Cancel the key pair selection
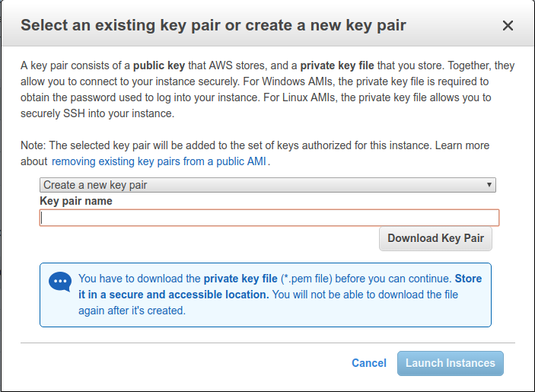Image resolution: width=535 pixels, height=392 pixels. (369, 363)
